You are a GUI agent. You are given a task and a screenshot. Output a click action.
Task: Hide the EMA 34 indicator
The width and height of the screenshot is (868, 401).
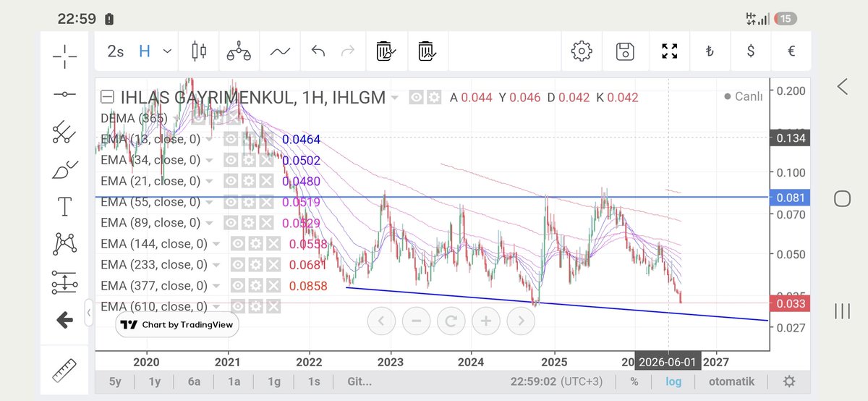click(231, 160)
